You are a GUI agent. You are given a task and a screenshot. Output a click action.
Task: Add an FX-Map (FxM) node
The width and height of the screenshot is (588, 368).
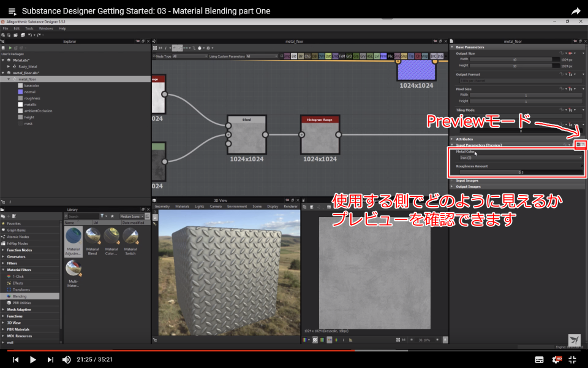click(342, 56)
